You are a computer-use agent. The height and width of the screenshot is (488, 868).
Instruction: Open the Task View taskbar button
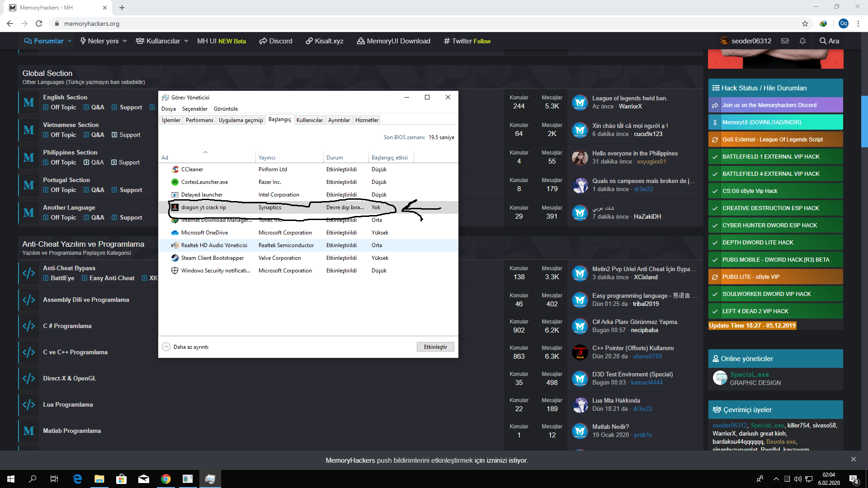tap(54, 479)
